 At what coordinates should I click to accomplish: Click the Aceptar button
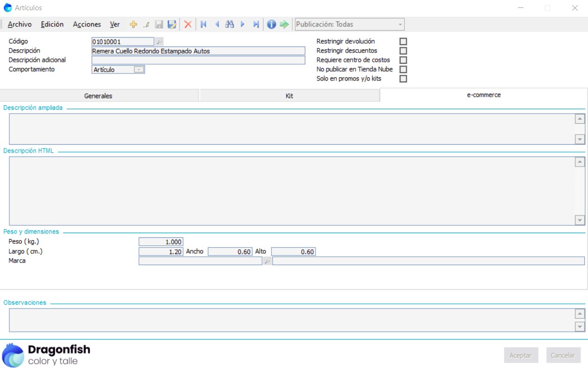521,355
